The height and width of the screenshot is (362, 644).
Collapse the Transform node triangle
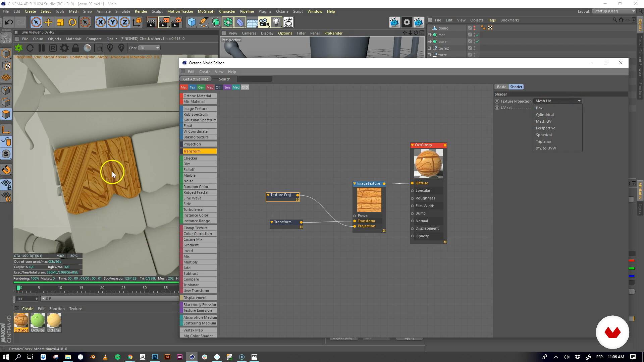pos(272,222)
